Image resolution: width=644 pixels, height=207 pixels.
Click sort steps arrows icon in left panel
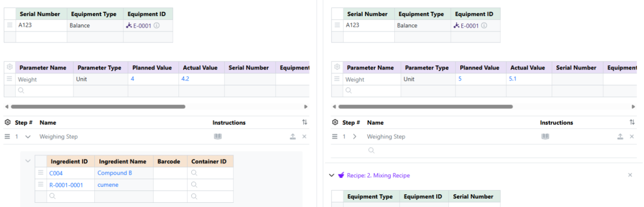[304, 122]
